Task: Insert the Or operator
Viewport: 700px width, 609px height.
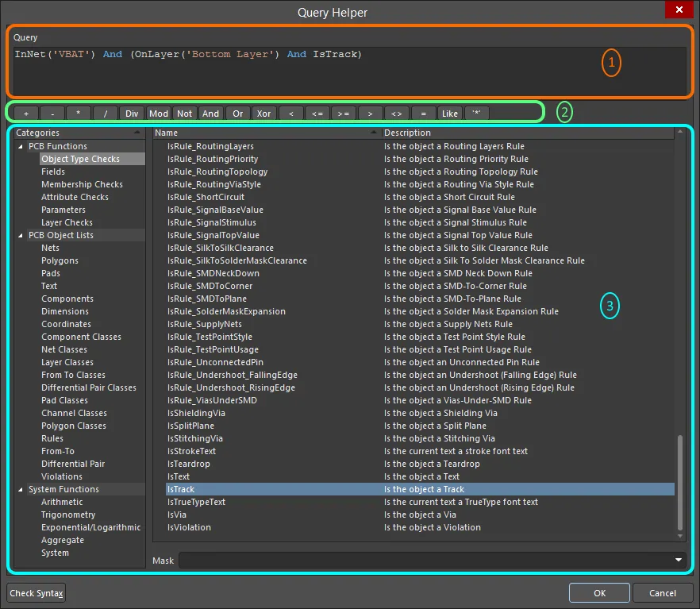Action: pyautogui.click(x=238, y=114)
